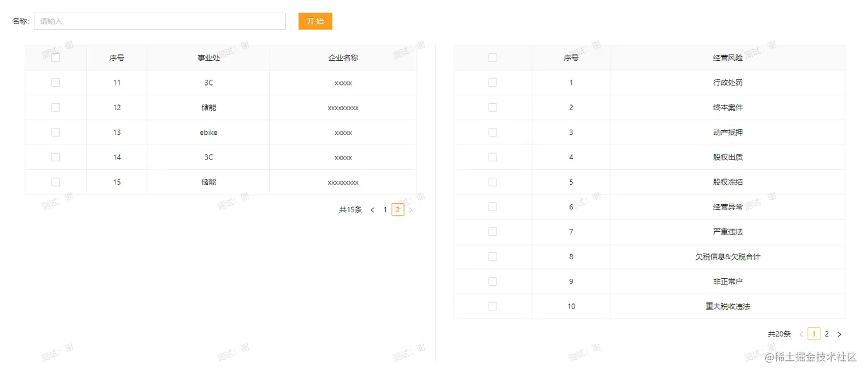Select page 1 in 共20条 pagination
Image resolution: width=868 pixels, height=374 pixels.
click(x=814, y=334)
